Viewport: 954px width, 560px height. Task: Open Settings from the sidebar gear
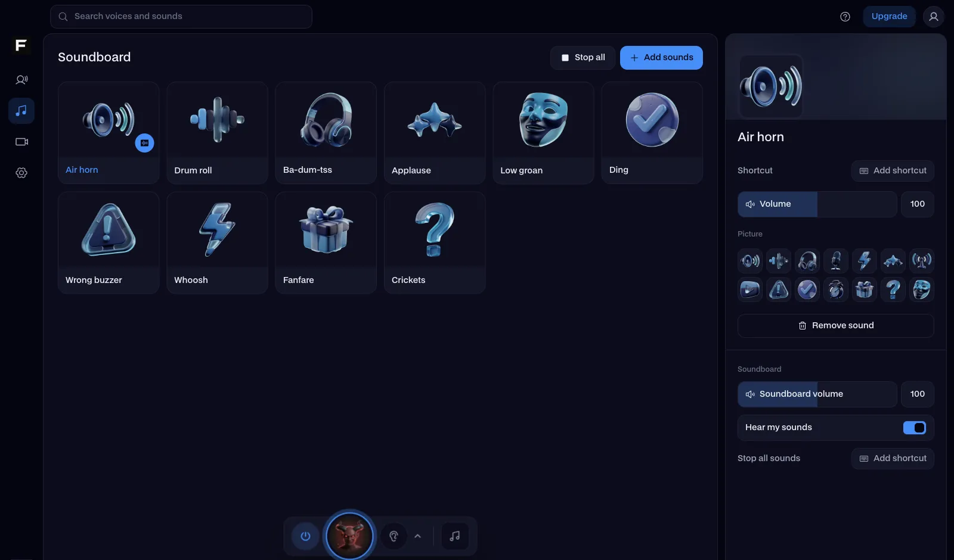tap(21, 173)
